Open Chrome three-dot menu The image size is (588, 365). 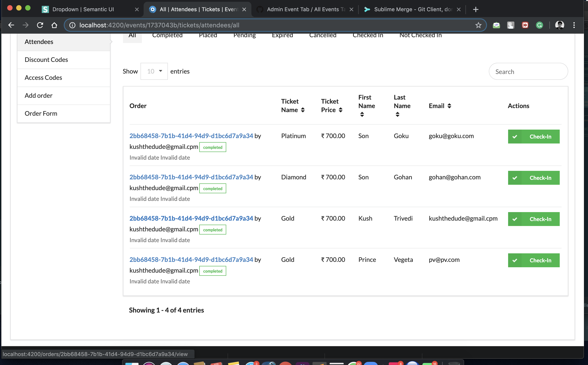coord(574,25)
